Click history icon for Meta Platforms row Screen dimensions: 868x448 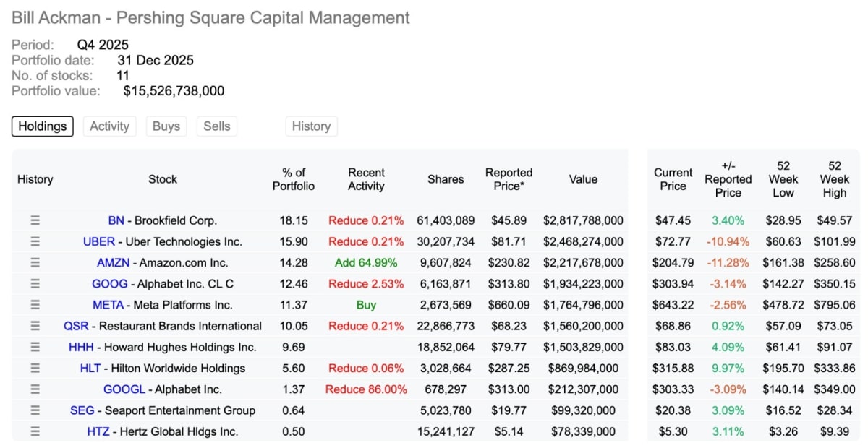35,305
